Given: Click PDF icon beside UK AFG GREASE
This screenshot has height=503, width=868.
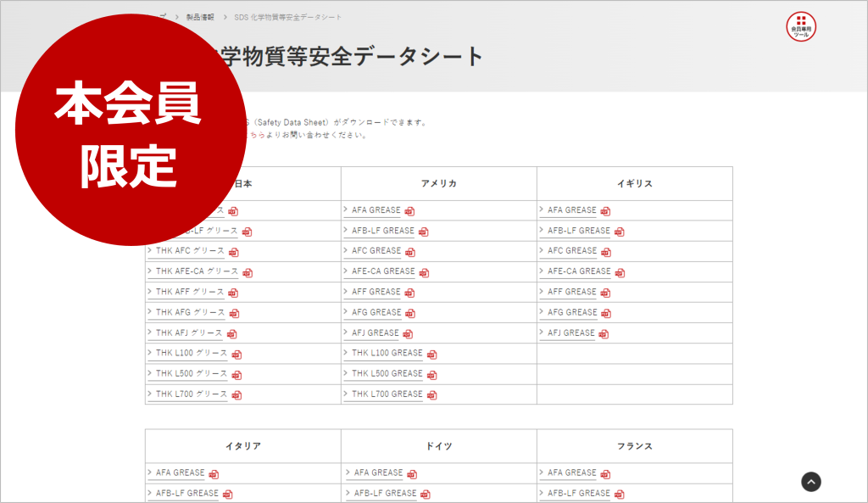Looking at the screenshot, I should coord(606,314).
